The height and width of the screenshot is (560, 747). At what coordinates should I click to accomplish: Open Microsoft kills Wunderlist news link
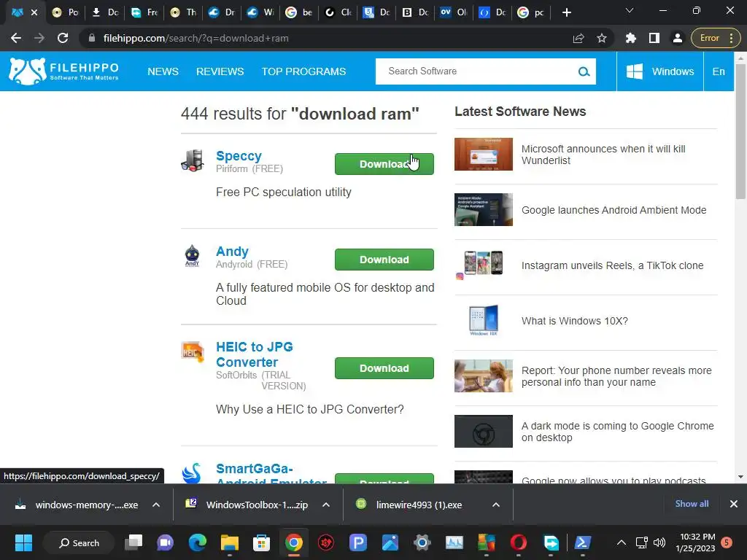point(603,155)
